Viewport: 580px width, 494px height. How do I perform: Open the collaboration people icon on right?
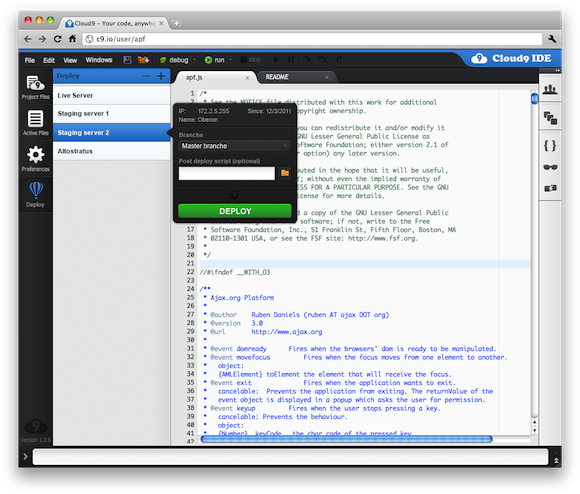[550, 89]
